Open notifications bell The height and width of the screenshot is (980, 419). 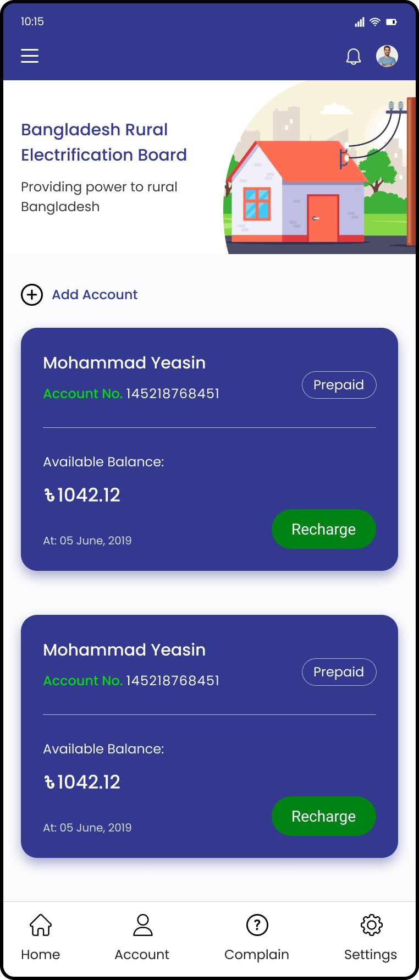pyautogui.click(x=354, y=56)
